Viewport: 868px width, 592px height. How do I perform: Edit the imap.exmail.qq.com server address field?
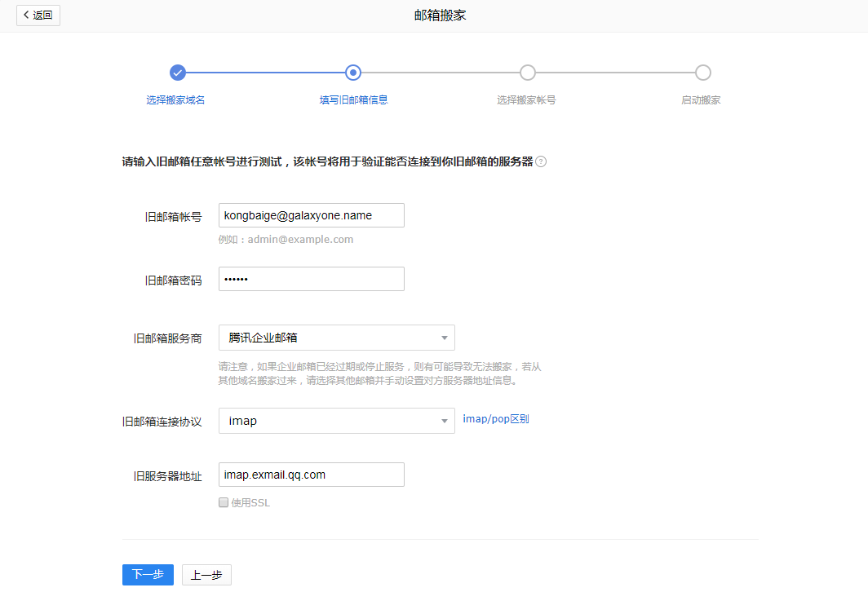click(x=311, y=475)
